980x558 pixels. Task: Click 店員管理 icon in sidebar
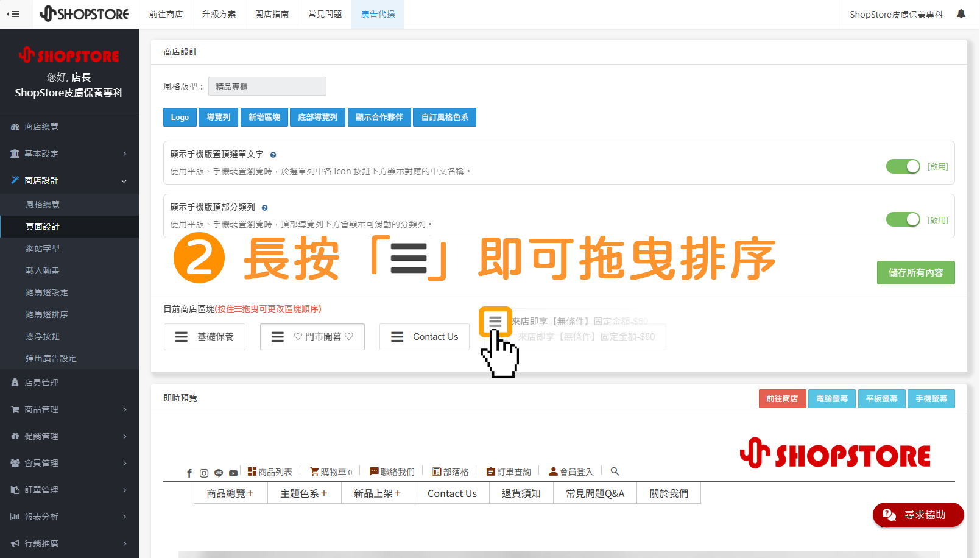[15, 383]
